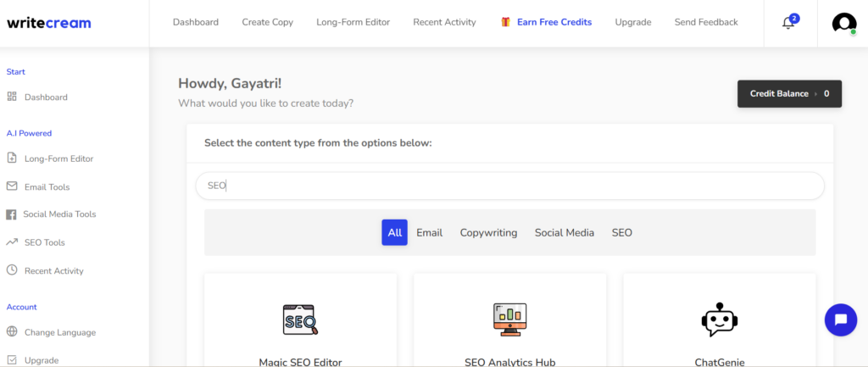
Task: Click Earn Free Credits in top navigation
Action: click(554, 22)
